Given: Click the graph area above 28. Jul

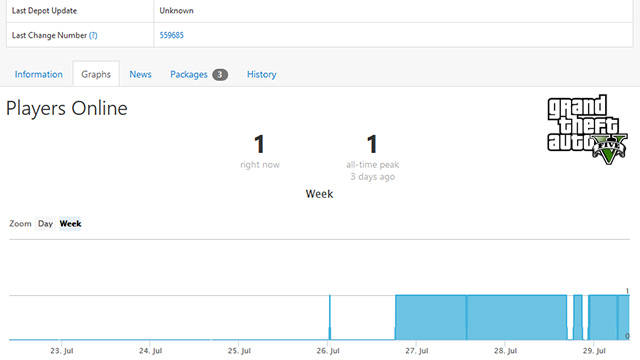Looking at the screenshot, I should (516, 317).
